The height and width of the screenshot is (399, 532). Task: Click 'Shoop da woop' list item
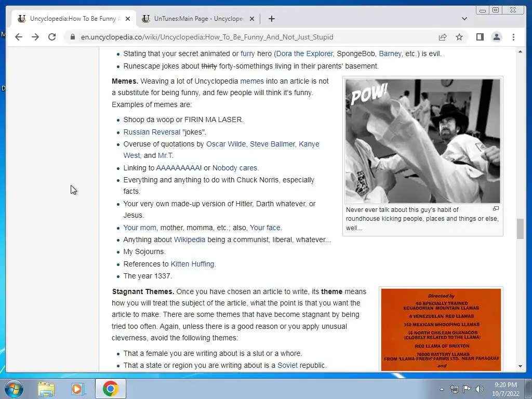[x=183, y=120]
